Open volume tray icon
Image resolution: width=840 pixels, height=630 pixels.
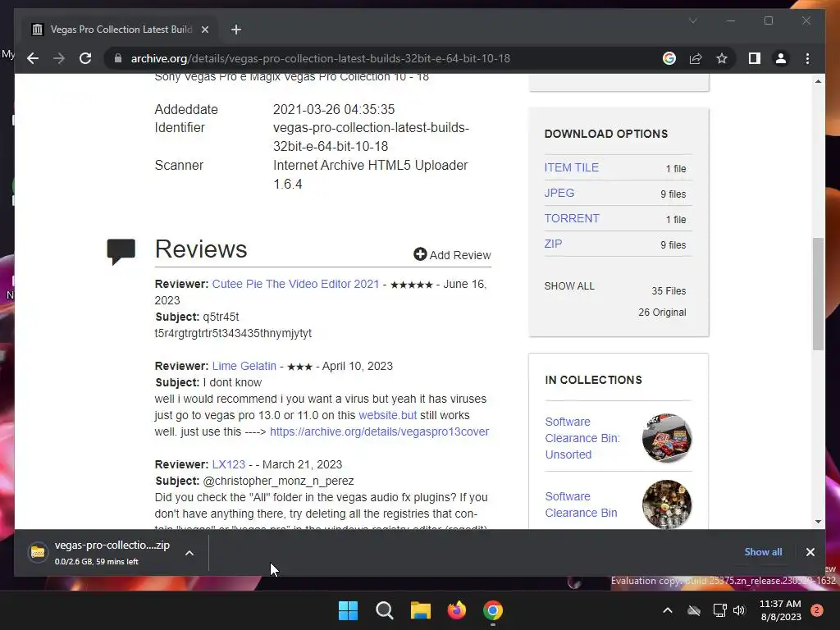click(x=739, y=610)
